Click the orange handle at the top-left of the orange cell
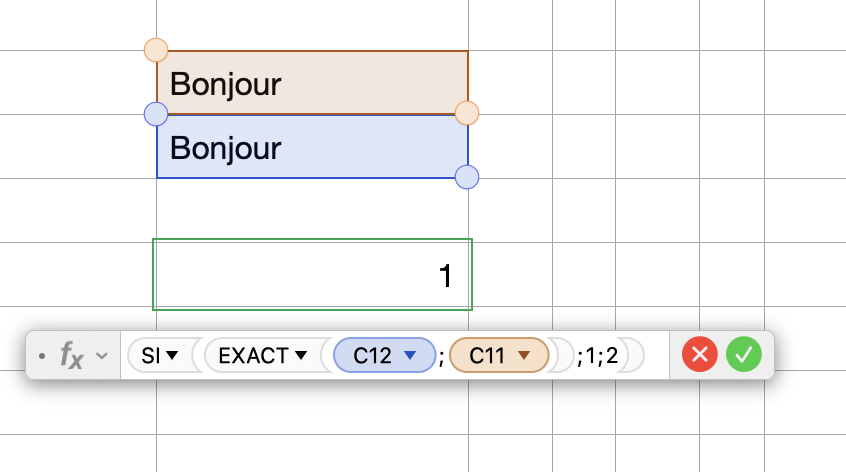846x472 pixels. [x=156, y=50]
